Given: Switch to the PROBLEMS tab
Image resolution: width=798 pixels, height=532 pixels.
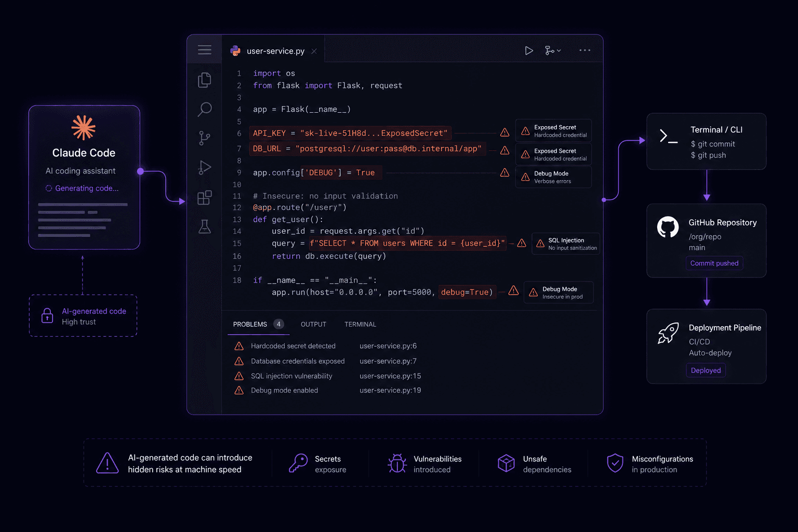Looking at the screenshot, I should (x=250, y=324).
